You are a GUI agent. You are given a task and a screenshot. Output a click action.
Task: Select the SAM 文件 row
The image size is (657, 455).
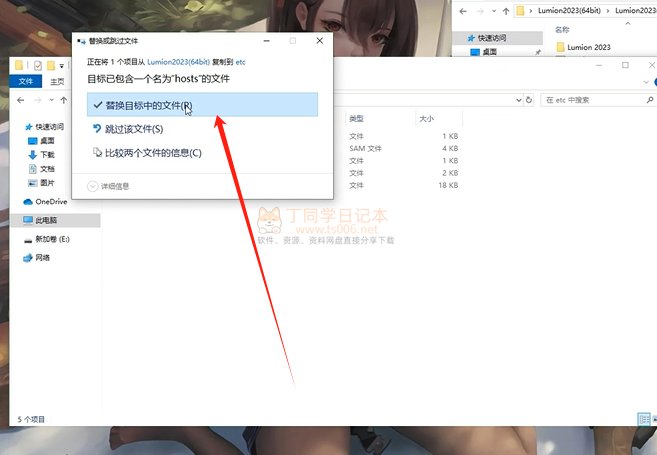pyautogui.click(x=365, y=148)
